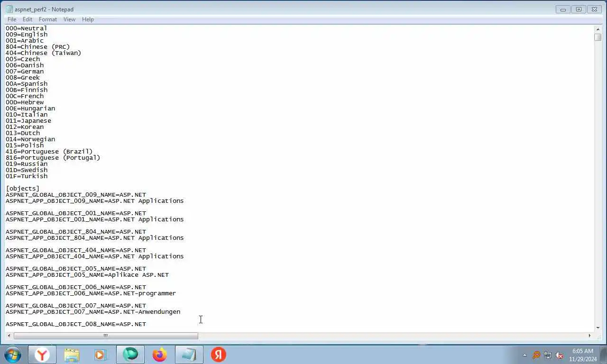
Task: Click the line '00B=Finnish'
Action: 27,90
